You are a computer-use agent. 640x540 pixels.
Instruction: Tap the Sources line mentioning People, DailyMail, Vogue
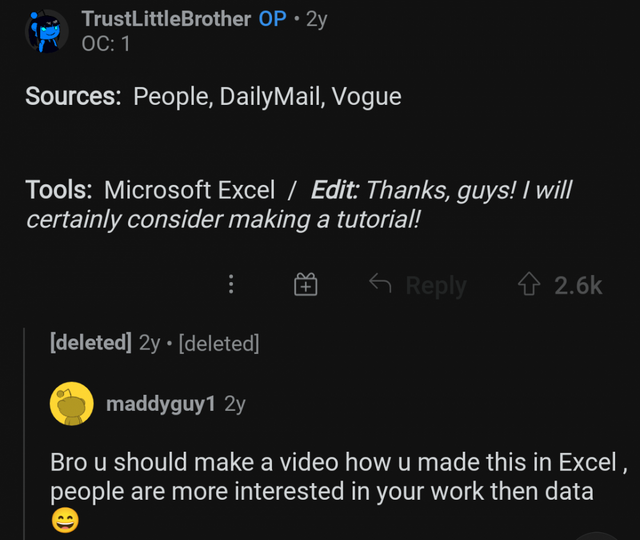click(x=213, y=96)
